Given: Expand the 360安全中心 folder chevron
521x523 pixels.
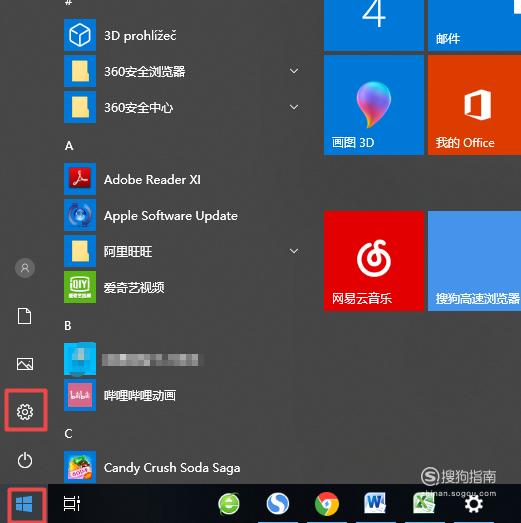Looking at the screenshot, I should tap(294, 107).
